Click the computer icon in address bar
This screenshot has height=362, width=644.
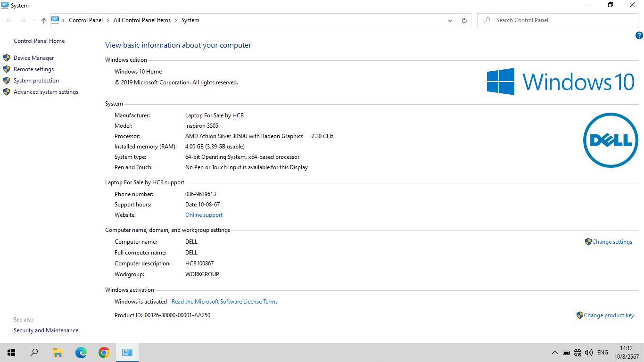click(x=55, y=20)
